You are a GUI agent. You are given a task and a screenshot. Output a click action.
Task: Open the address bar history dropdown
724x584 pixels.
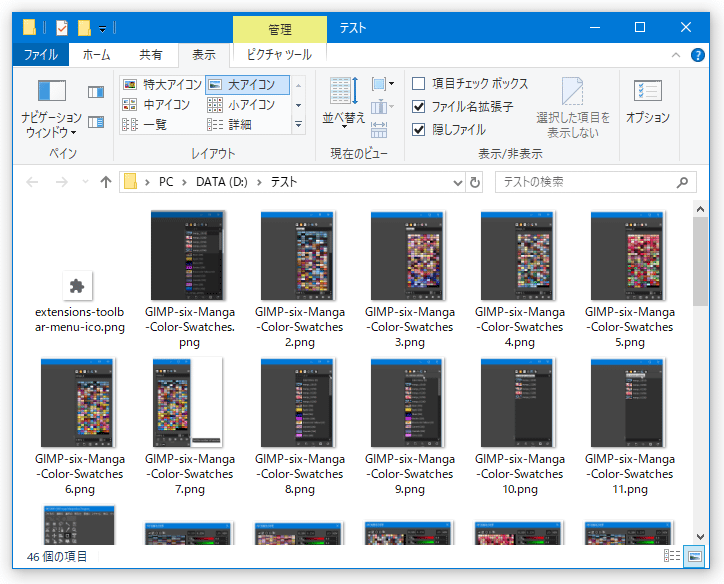[458, 182]
